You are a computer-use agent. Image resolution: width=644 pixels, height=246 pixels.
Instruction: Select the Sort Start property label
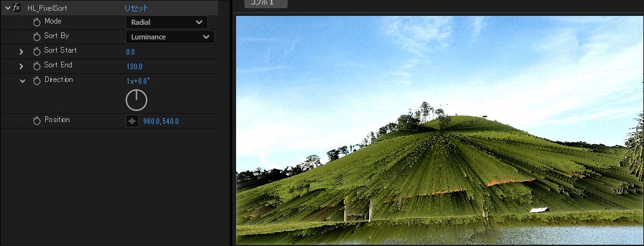(60, 50)
